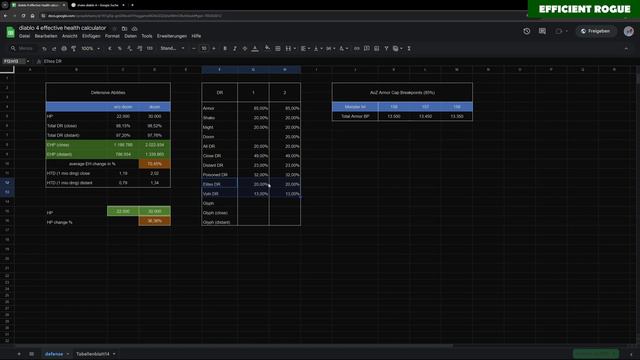The image size is (640, 360).
Task: Switch to Tabellenblatt14 sheet tab
Action: click(93, 354)
